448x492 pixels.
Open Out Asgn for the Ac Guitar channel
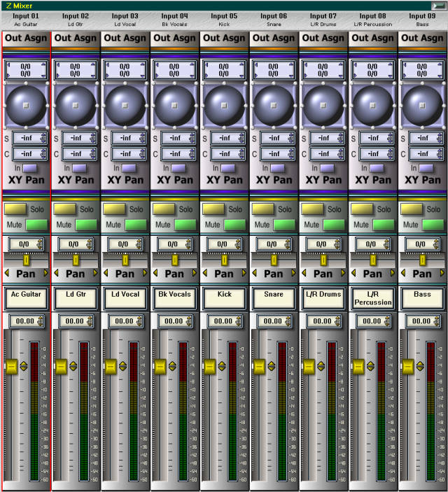tap(27, 38)
